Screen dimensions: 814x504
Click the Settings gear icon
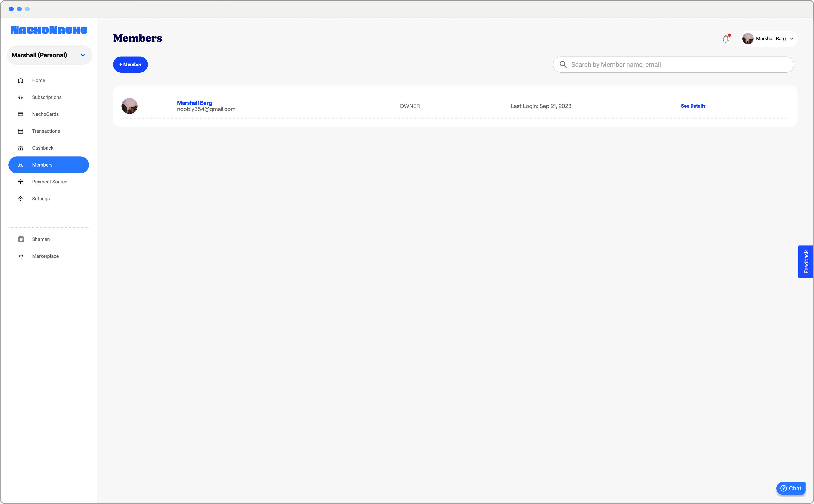(20, 199)
